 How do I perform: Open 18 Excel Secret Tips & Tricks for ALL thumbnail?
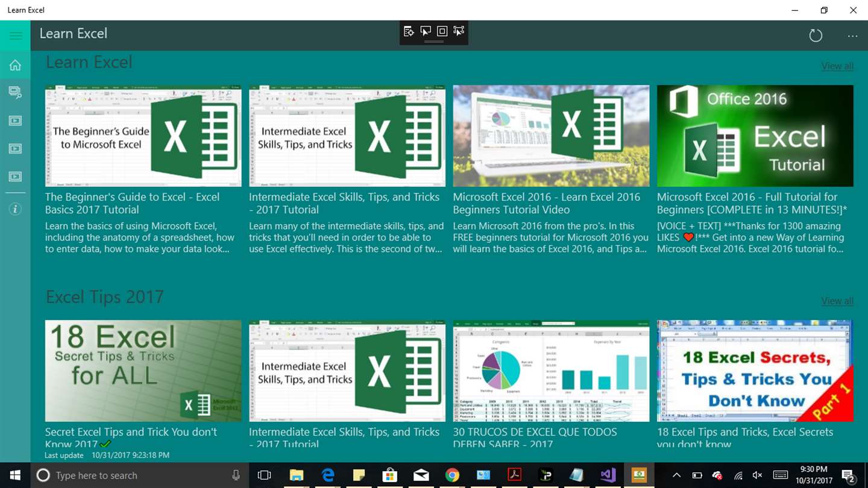click(x=143, y=371)
